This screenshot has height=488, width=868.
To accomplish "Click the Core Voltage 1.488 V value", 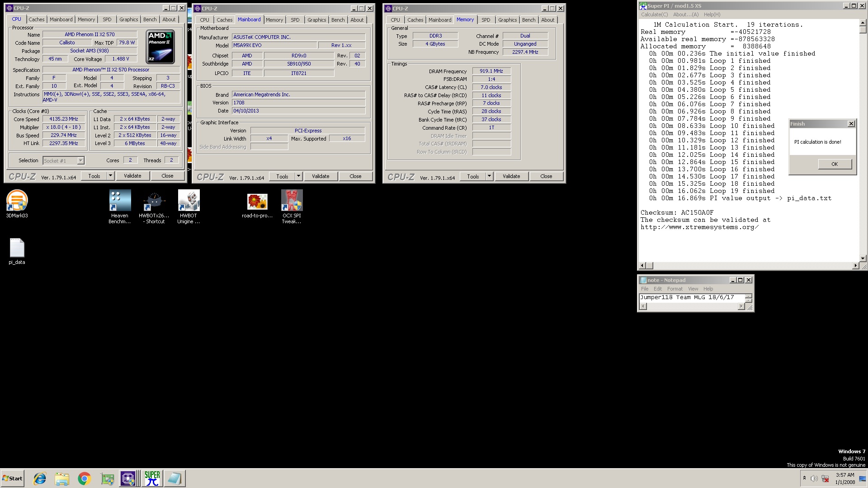I will point(121,59).
